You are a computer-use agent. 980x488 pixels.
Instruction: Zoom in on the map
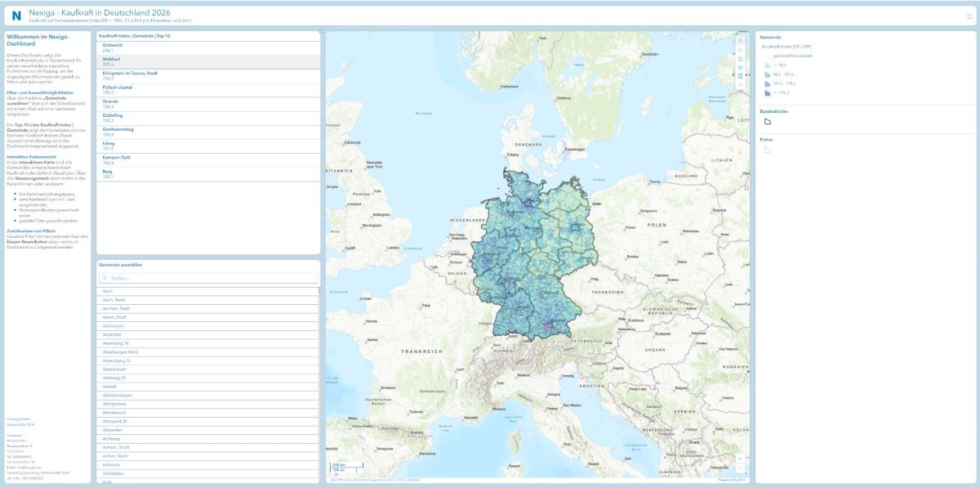[x=740, y=458]
